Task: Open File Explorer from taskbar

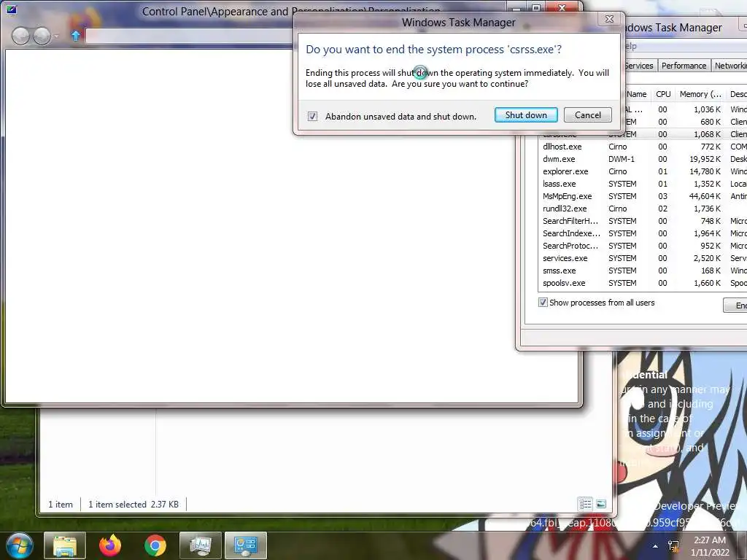Action: pyautogui.click(x=65, y=545)
